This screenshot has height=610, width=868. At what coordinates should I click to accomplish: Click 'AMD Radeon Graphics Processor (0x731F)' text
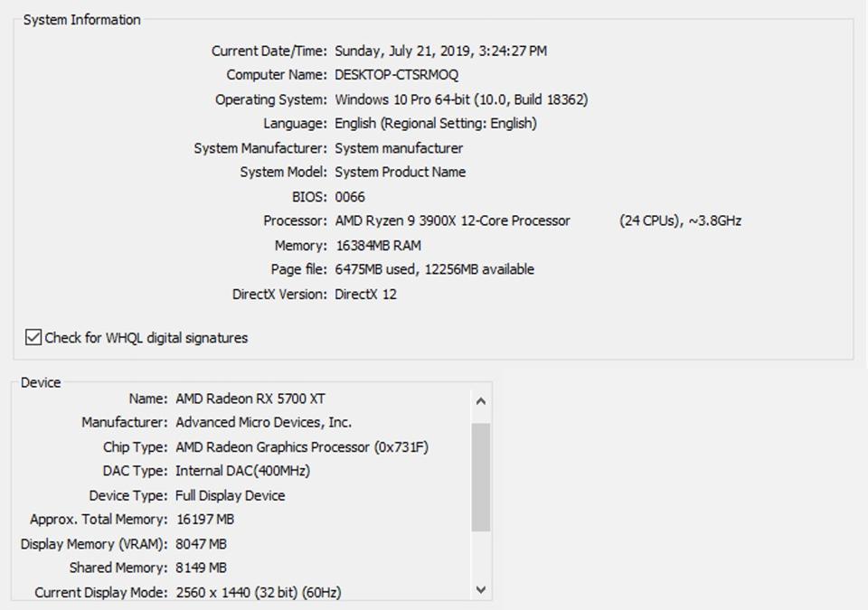pos(302,447)
